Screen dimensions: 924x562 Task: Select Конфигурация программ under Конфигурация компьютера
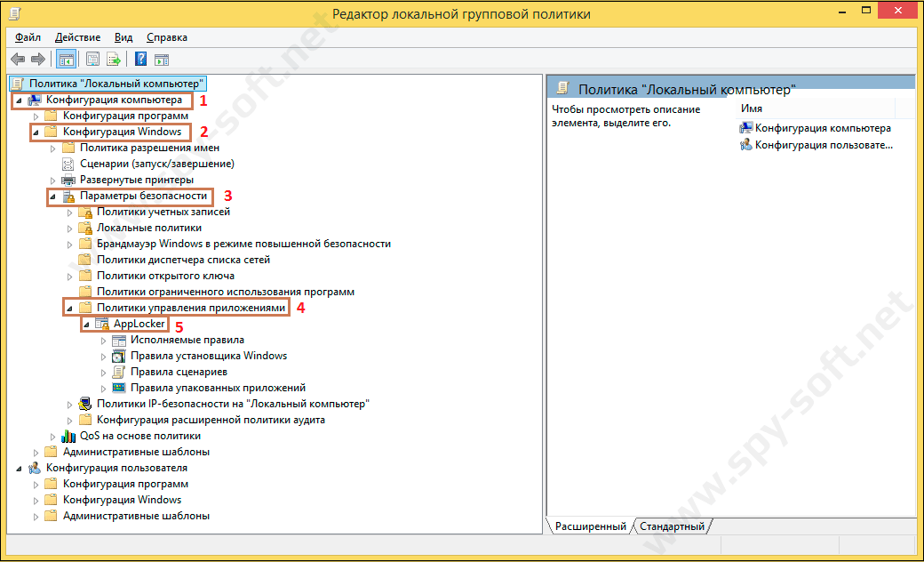pyautogui.click(x=125, y=116)
